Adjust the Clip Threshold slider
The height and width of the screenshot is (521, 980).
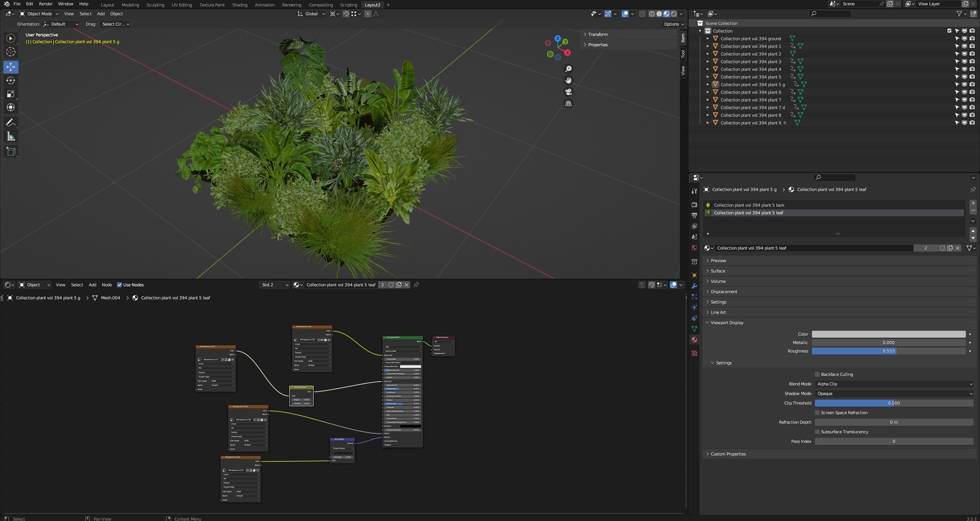(x=894, y=403)
